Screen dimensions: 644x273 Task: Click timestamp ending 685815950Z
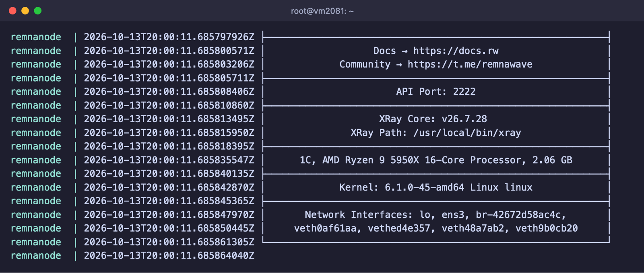(169, 133)
